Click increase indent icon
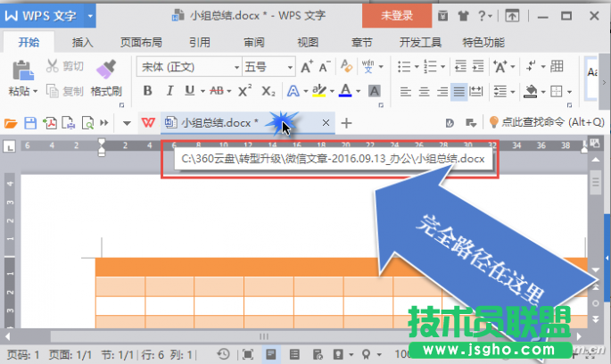The width and height of the screenshot is (611, 364). (478, 66)
